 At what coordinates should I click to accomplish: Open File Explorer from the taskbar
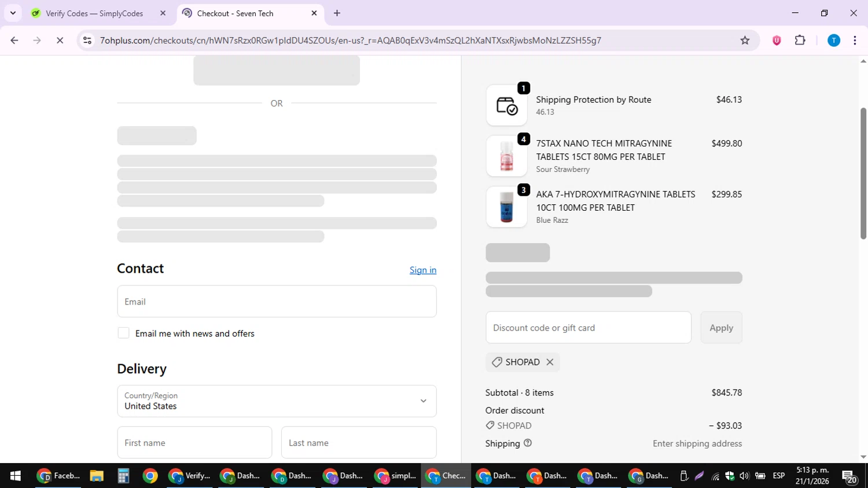(x=97, y=476)
